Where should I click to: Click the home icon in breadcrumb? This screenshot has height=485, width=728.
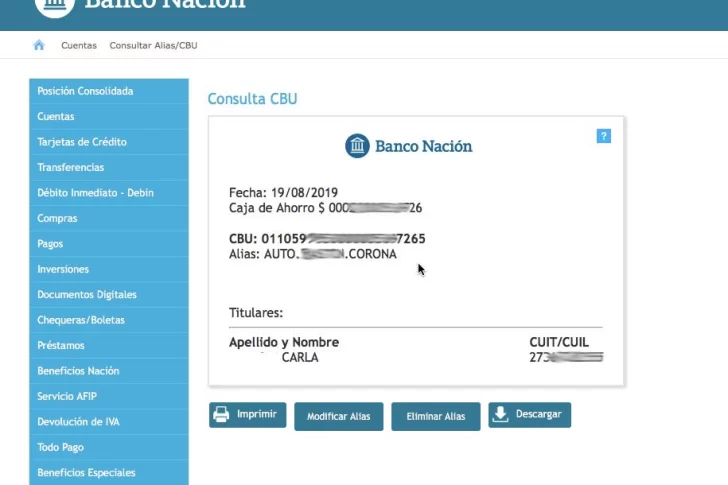tap(39, 45)
